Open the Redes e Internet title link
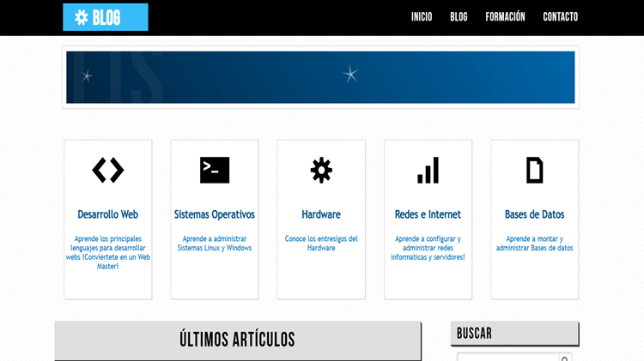 (x=428, y=214)
